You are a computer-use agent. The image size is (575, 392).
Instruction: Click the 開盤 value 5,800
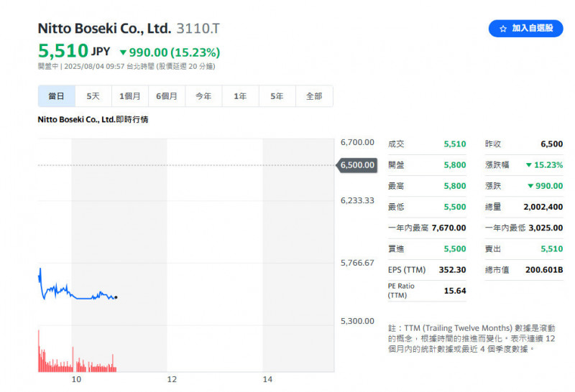coord(455,165)
